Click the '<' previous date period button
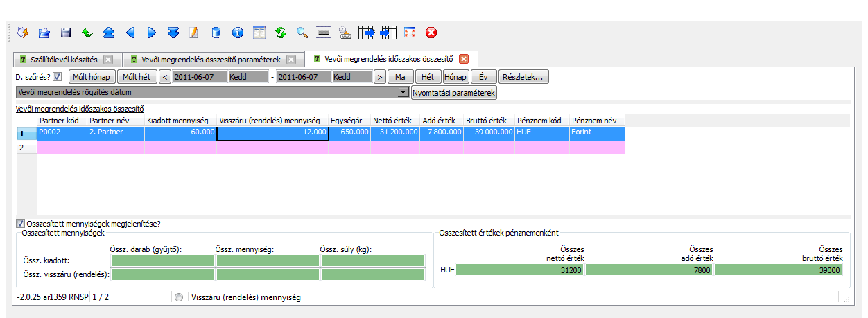This screenshot has width=868, height=318. pos(165,77)
